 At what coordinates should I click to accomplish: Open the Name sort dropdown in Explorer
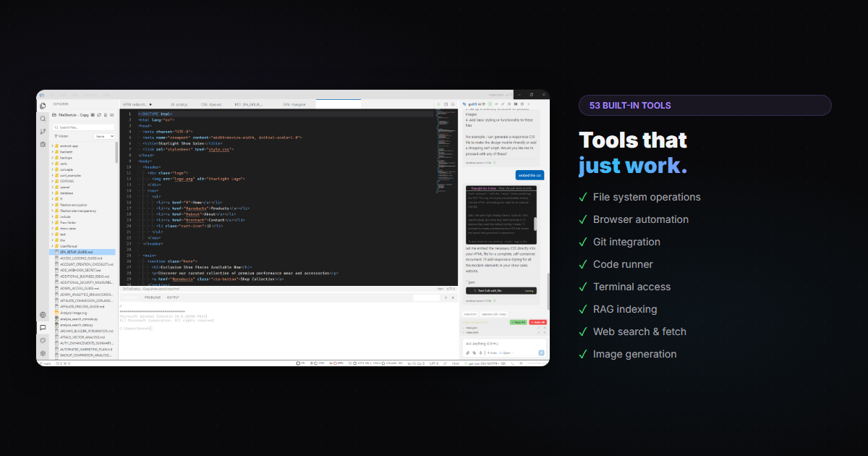[x=104, y=136]
